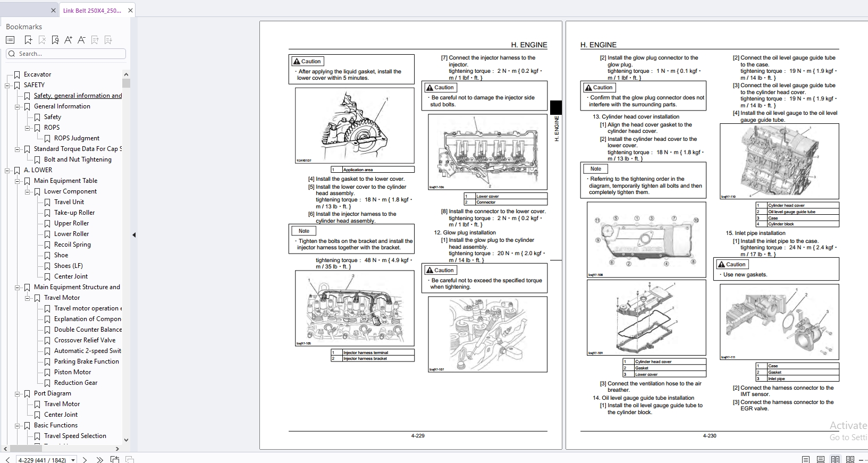Collapse the Basic Functions node
Viewport: 868px width, 463px height.
[x=18, y=425]
